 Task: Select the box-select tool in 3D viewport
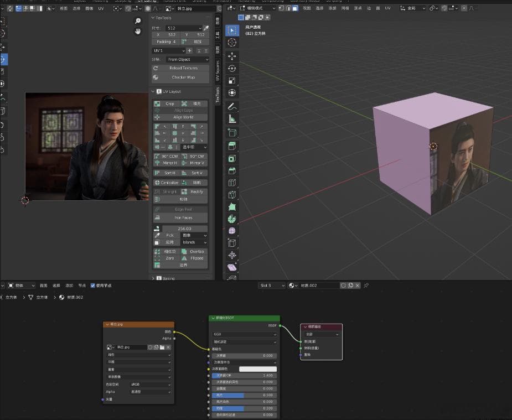coord(232,30)
